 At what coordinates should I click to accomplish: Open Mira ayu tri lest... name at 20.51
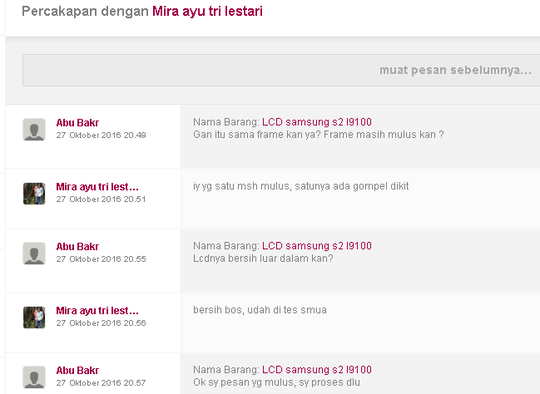97,187
